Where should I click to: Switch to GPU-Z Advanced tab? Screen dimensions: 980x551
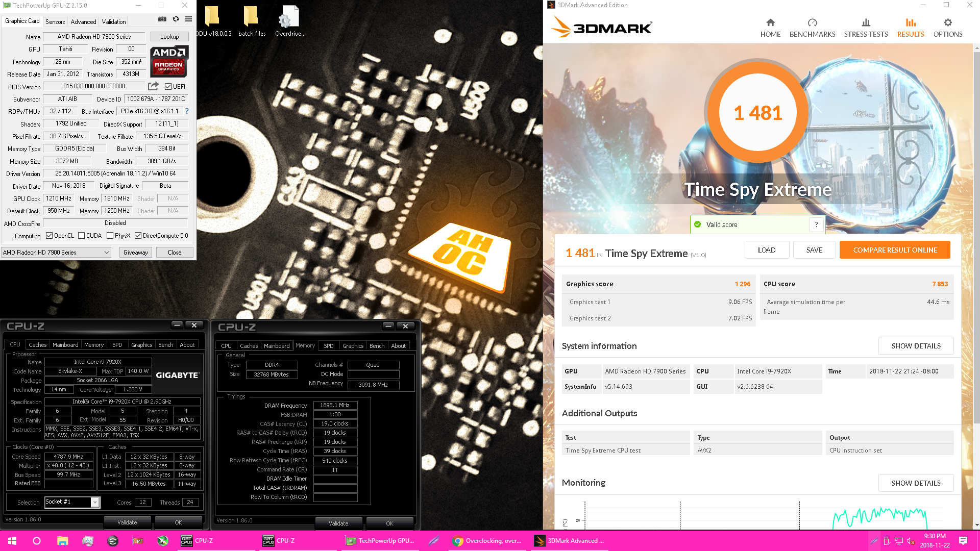point(83,21)
